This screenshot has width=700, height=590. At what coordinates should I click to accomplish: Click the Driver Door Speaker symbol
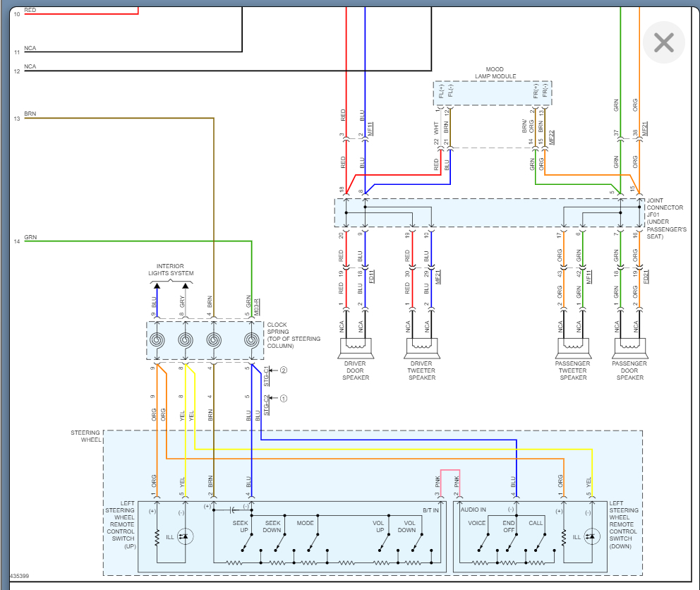point(356,349)
